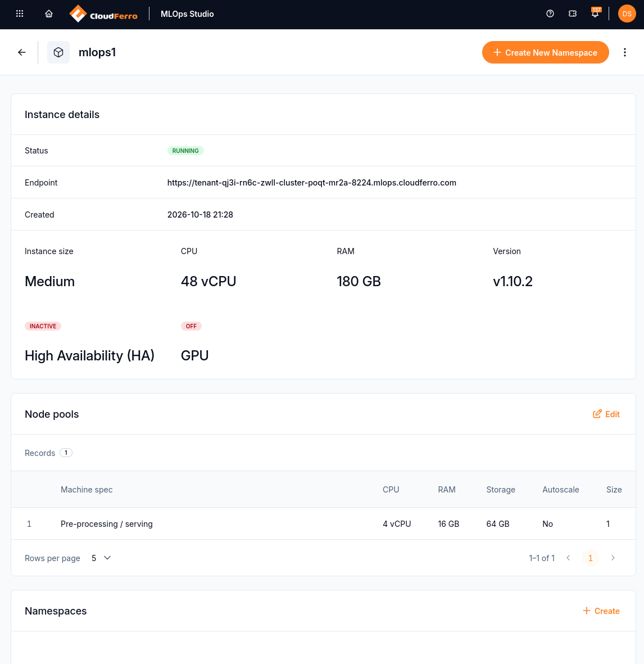This screenshot has width=644, height=664.
Task: Click the 4 vCPU cell
Action: click(x=397, y=524)
